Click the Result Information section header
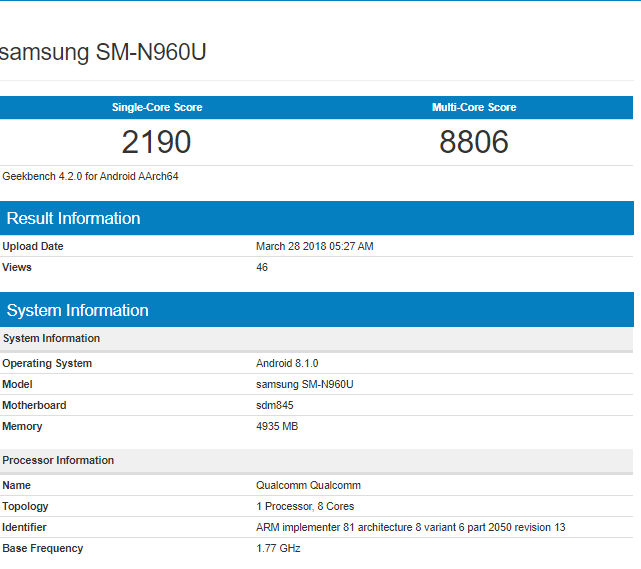This screenshot has width=641, height=569. [x=317, y=218]
